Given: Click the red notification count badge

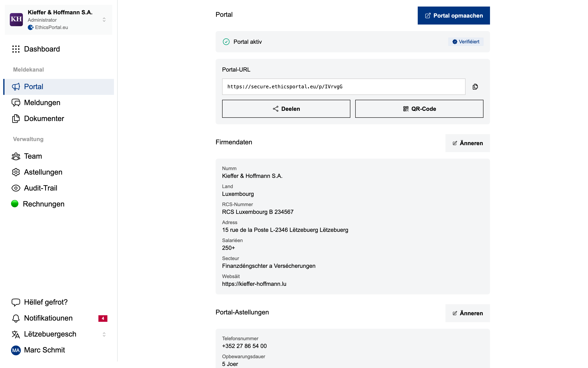Looking at the screenshot, I should [x=103, y=318].
